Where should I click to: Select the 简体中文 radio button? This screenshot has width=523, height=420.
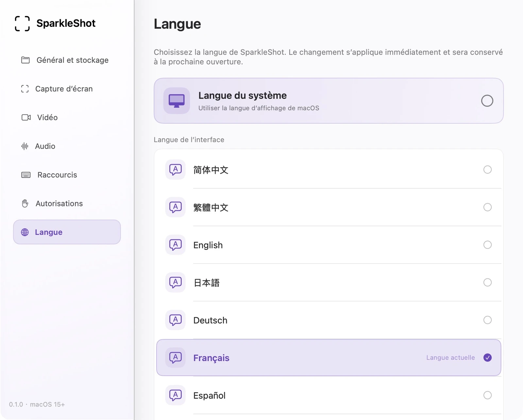pos(487,170)
